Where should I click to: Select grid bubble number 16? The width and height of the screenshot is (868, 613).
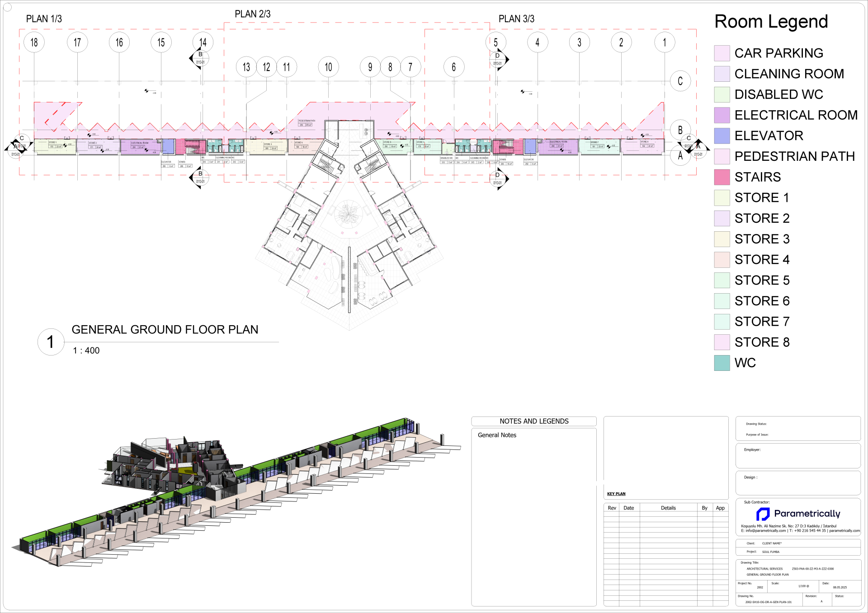click(119, 42)
